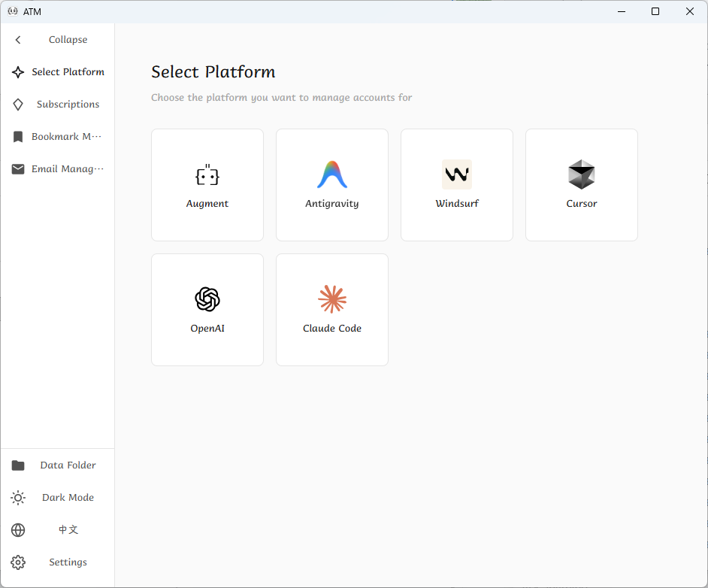This screenshot has width=708, height=588.
Task: Open the Email Manag… menu entry
Action: [68, 169]
